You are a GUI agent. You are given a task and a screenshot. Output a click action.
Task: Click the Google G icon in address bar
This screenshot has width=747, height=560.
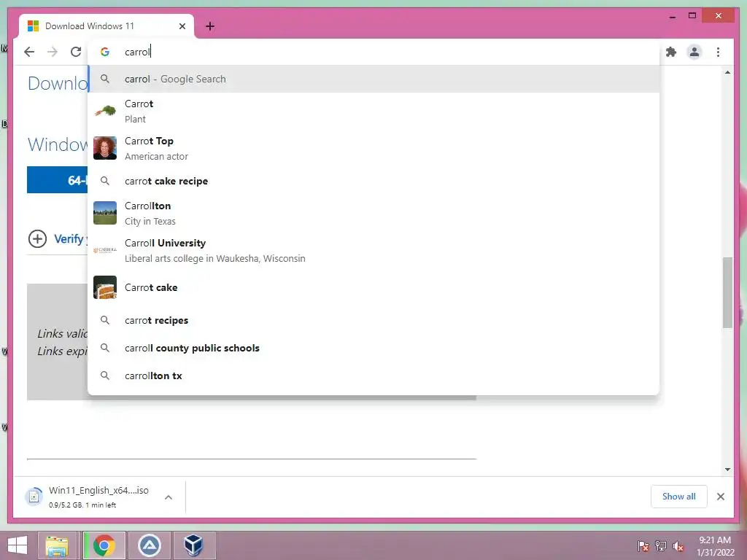pyautogui.click(x=105, y=52)
